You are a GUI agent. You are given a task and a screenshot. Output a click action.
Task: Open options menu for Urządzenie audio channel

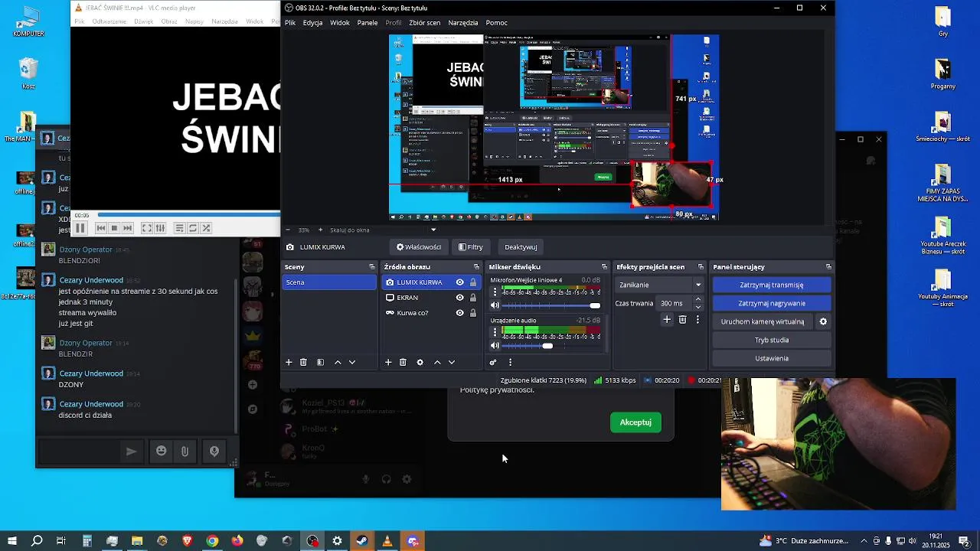(495, 332)
